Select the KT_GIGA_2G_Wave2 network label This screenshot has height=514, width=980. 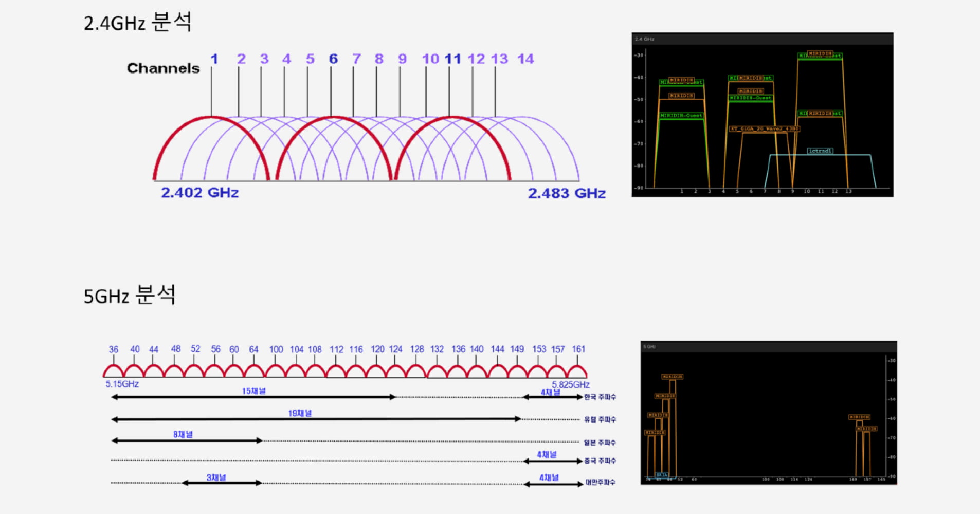point(764,129)
